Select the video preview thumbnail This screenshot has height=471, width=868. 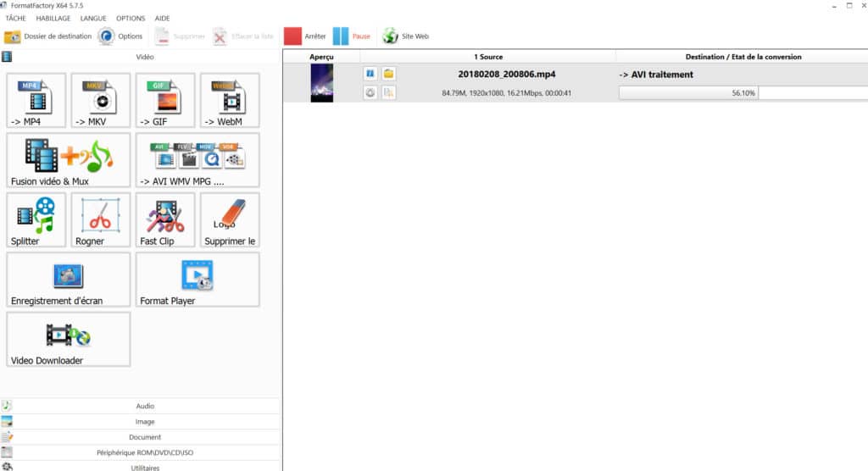[322, 83]
